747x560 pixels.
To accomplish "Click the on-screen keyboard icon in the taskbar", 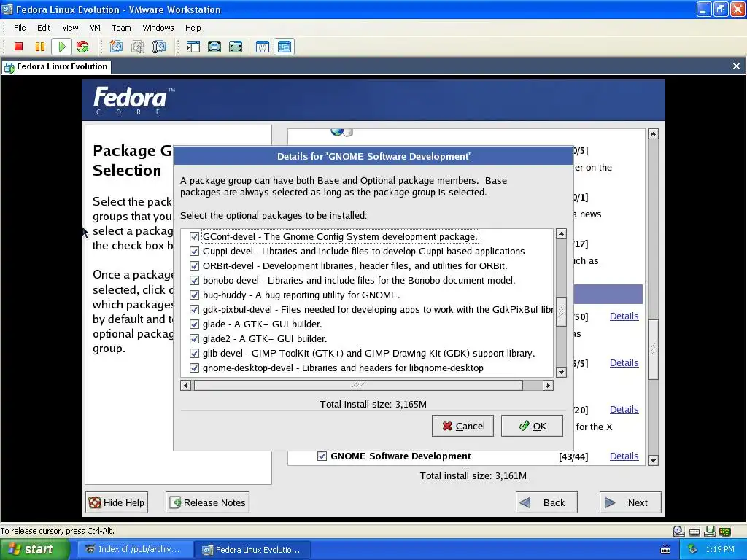I will tap(665, 550).
